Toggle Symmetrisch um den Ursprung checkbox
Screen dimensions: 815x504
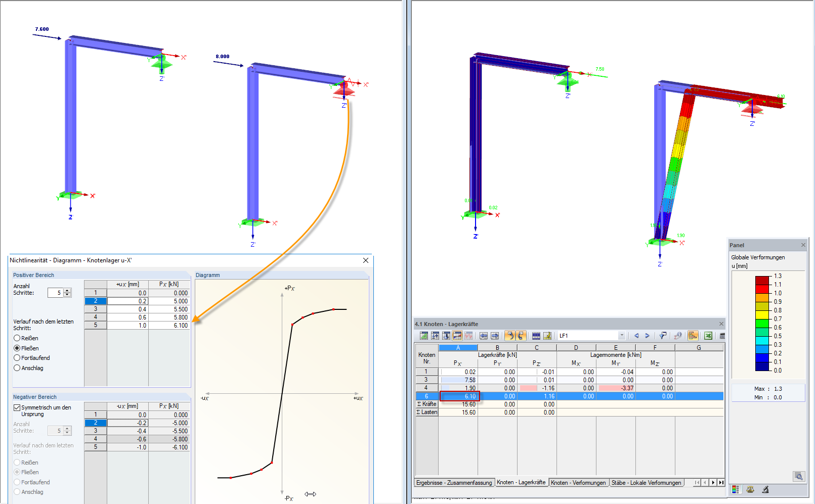click(17, 407)
